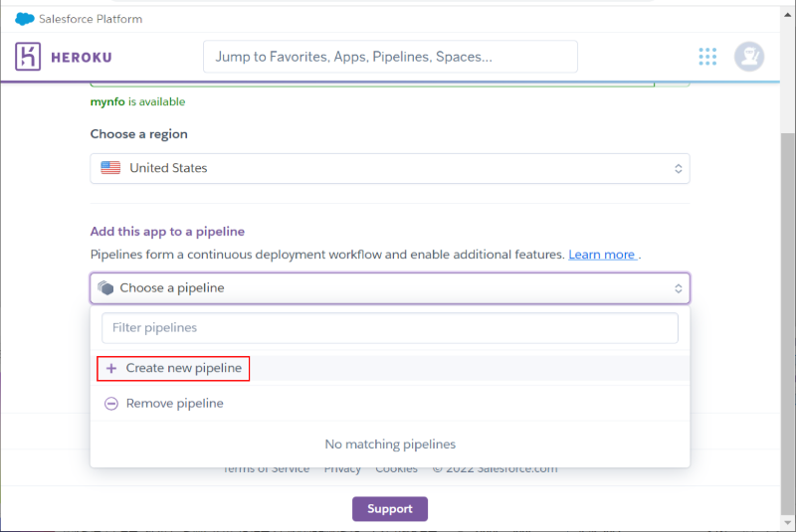Click the scrollbar up arrow
This screenshot has width=796, height=532.
(787, 15)
